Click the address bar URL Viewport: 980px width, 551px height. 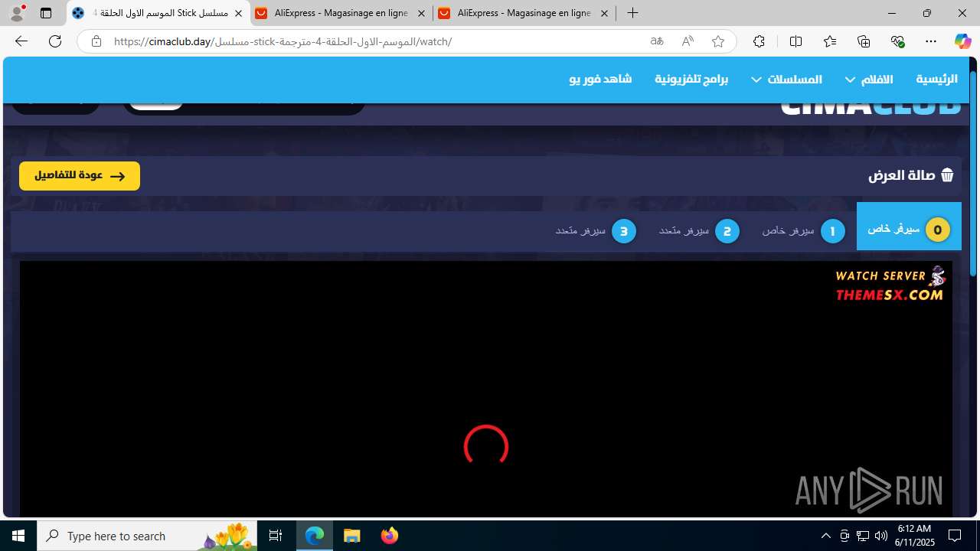[x=283, y=41]
